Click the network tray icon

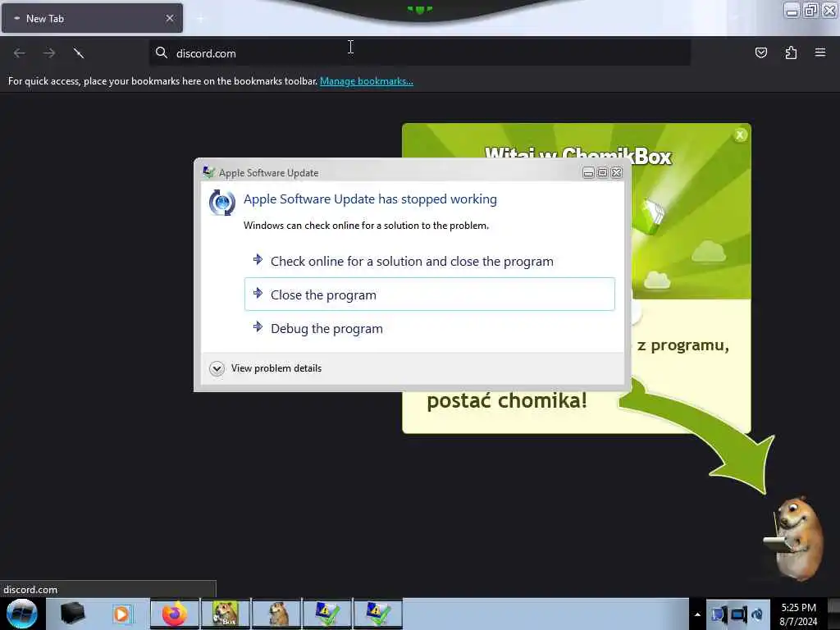(x=739, y=614)
